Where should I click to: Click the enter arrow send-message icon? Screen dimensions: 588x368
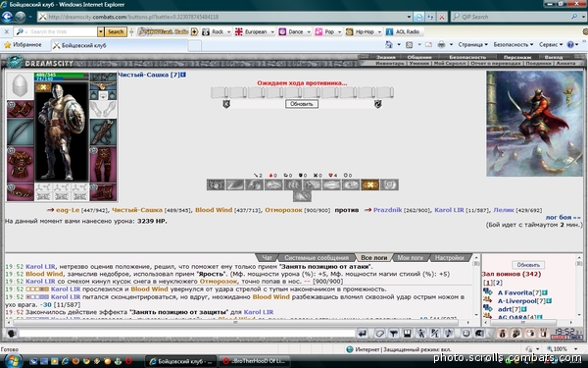pos(362,333)
